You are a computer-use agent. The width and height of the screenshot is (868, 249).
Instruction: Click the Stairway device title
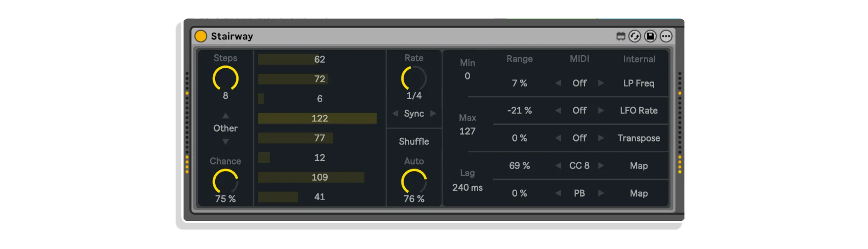pos(232,36)
